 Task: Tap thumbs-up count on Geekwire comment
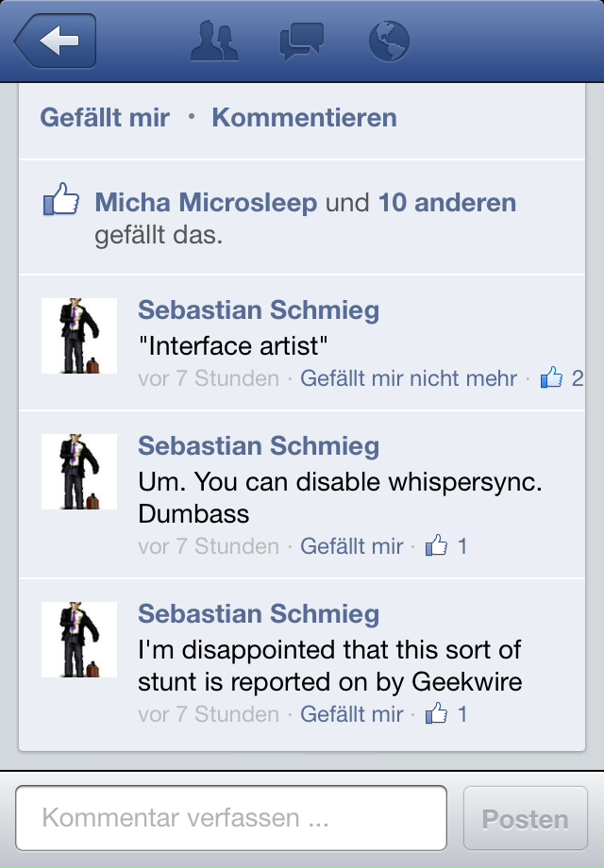point(446,713)
